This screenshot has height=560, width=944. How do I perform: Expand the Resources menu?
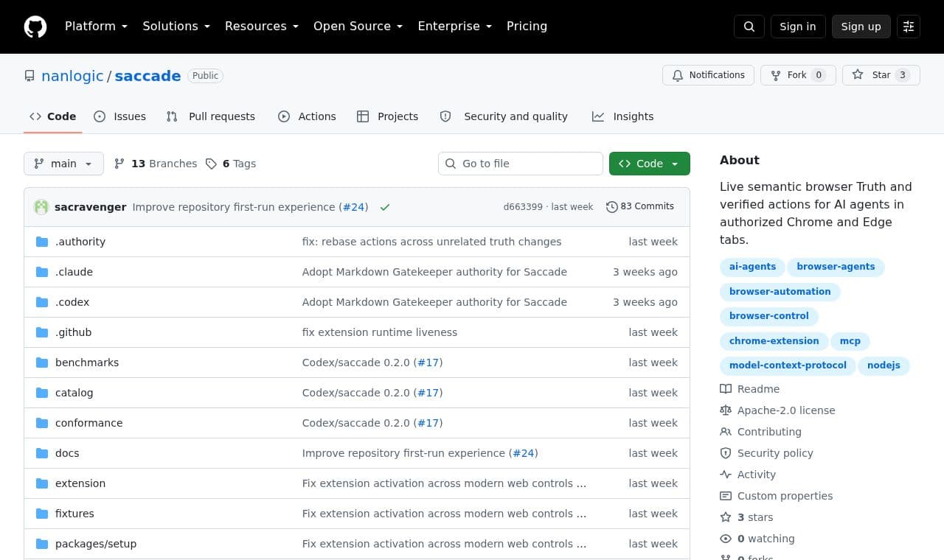tap(262, 27)
